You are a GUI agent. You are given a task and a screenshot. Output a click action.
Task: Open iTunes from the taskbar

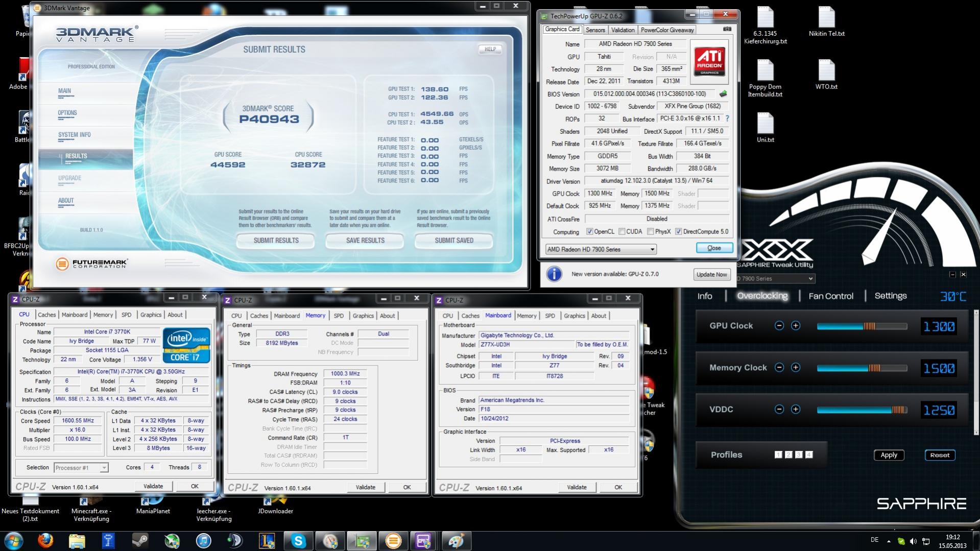pos(203,541)
